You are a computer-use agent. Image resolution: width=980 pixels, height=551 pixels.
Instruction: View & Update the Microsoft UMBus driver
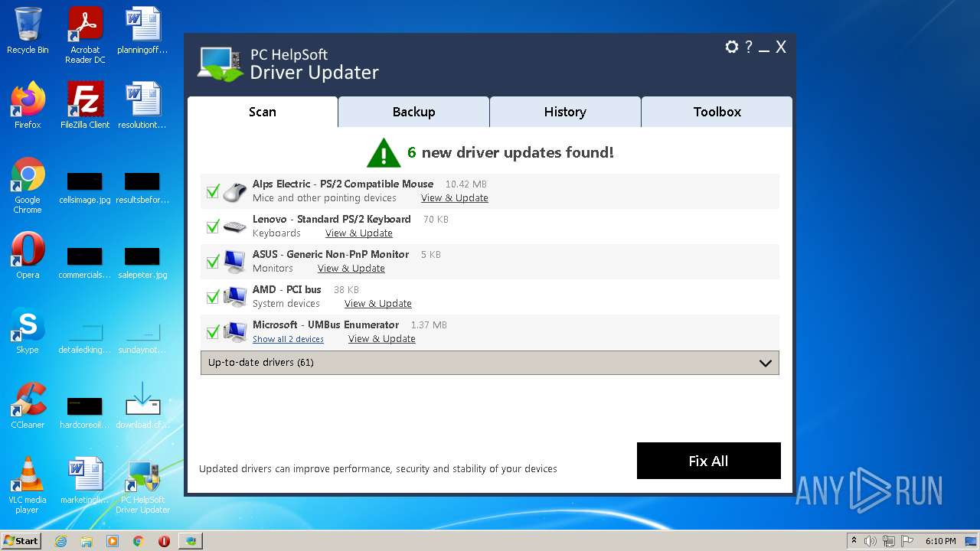tap(382, 339)
